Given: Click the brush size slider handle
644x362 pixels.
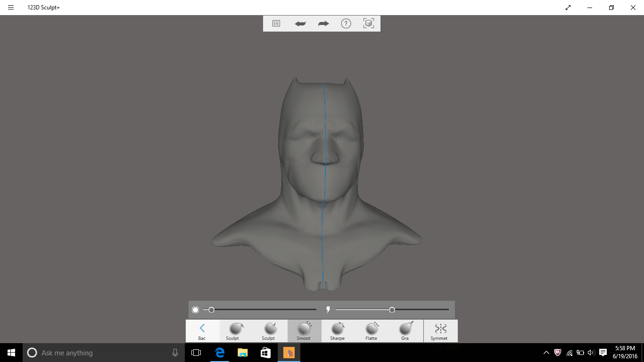Looking at the screenshot, I should (212, 310).
